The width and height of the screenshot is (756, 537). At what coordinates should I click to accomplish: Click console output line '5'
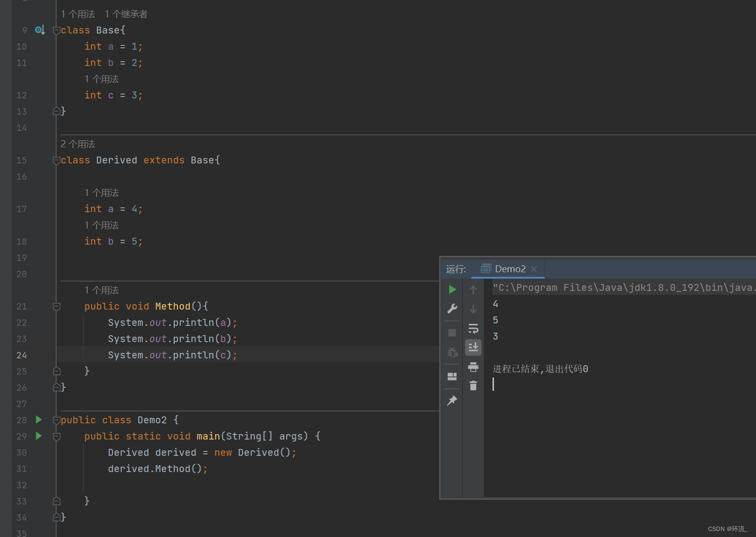[495, 320]
